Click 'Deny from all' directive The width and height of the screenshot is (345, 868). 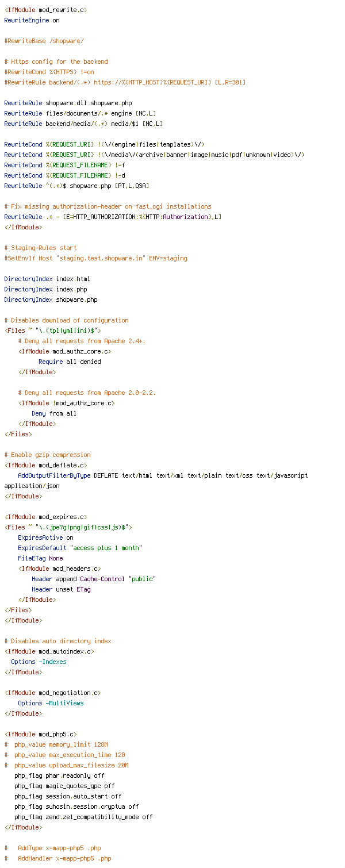(54, 413)
